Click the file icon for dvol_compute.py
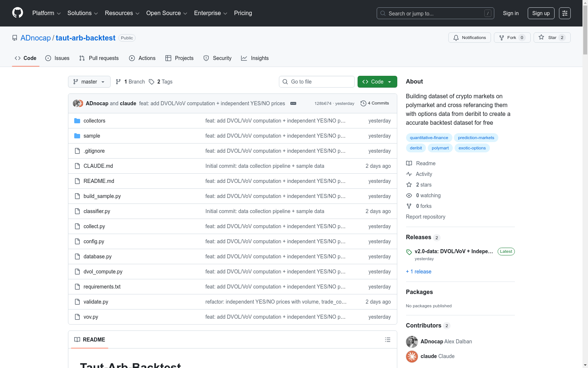Viewport: 588px width, 368px height. [x=77, y=272]
